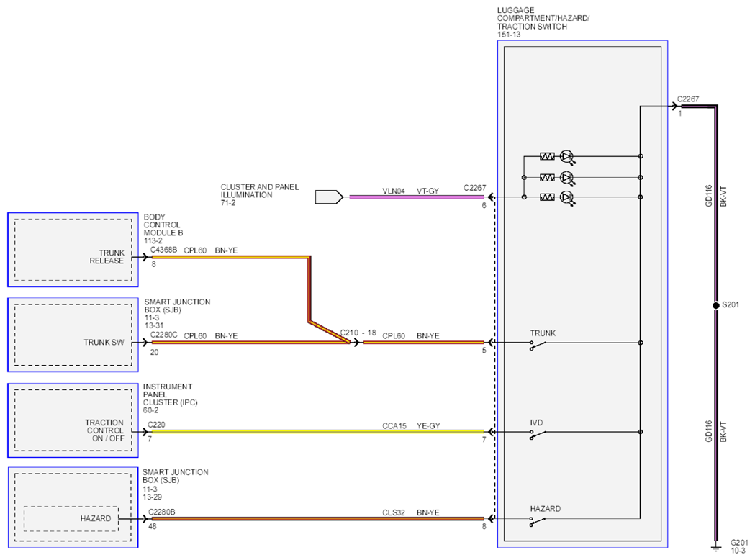Select the violet VLN04 VT-GY wire

click(x=417, y=197)
